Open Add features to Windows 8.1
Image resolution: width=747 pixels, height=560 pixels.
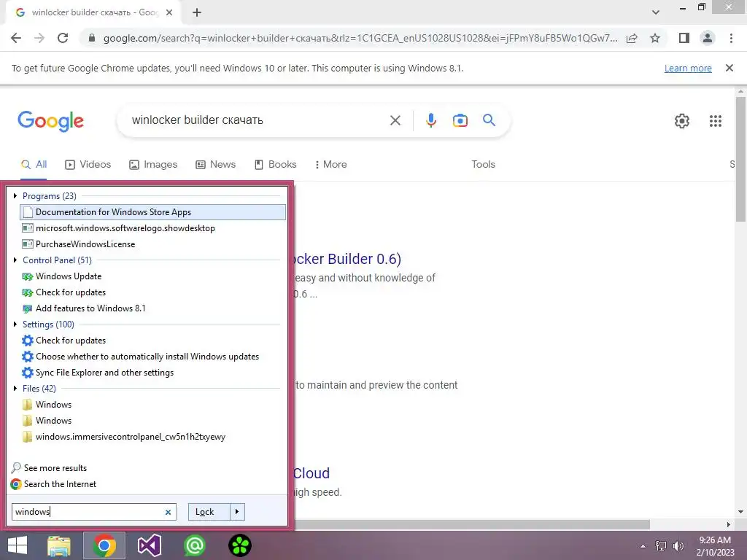(x=152, y=308)
